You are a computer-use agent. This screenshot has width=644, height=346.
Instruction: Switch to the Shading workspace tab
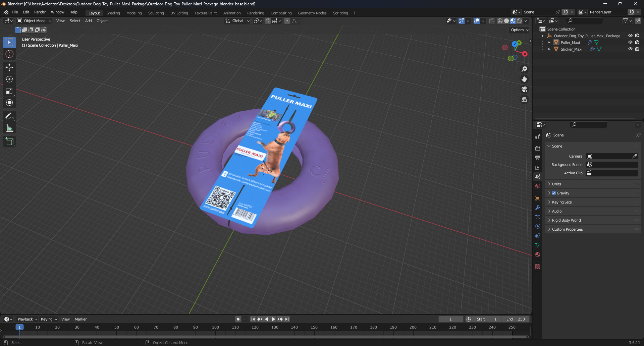pos(113,13)
